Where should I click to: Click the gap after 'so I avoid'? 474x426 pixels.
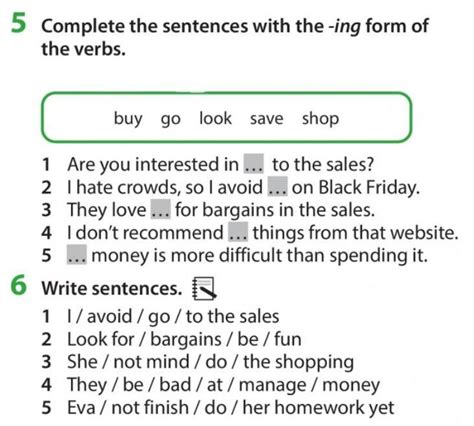277,186
